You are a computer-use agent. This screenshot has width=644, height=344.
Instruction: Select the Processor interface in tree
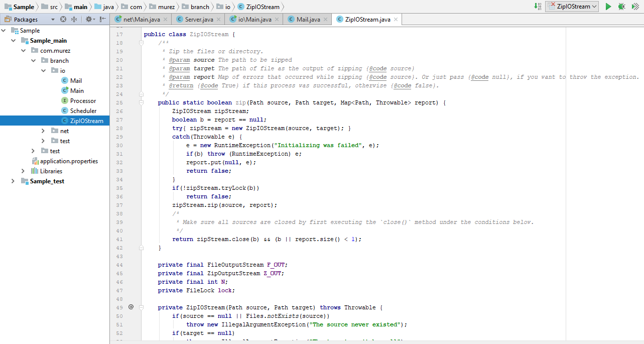point(55,101)
